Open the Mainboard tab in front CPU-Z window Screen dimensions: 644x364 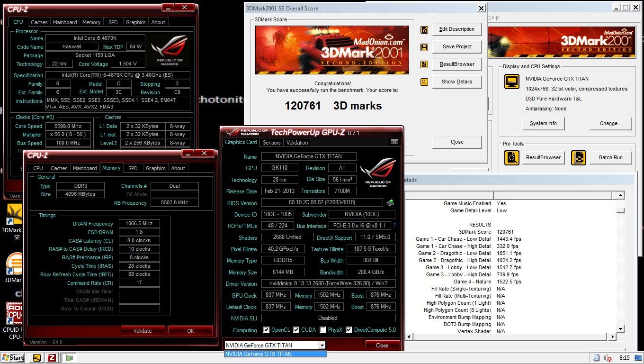click(85, 168)
